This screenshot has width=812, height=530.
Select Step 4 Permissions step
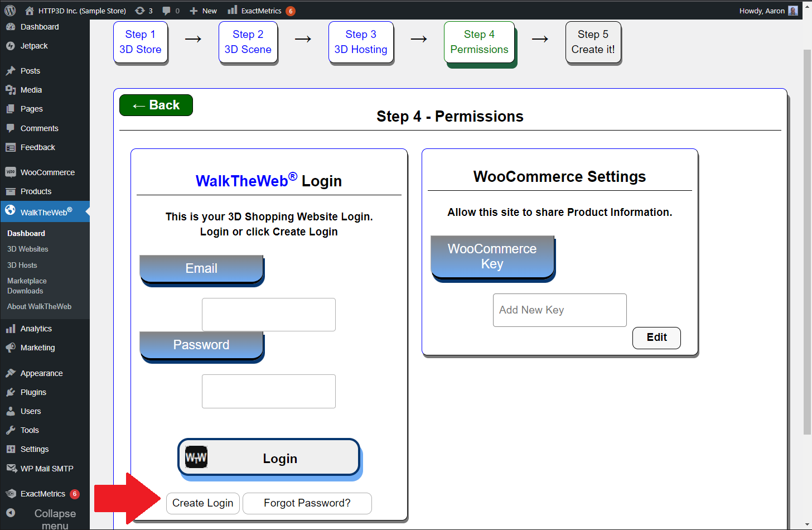(480, 42)
